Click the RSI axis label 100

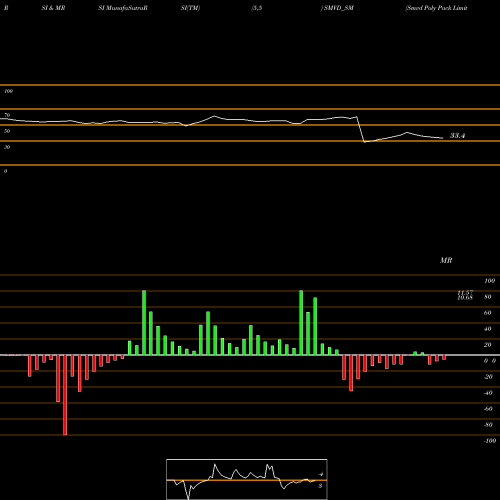[8, 91]
